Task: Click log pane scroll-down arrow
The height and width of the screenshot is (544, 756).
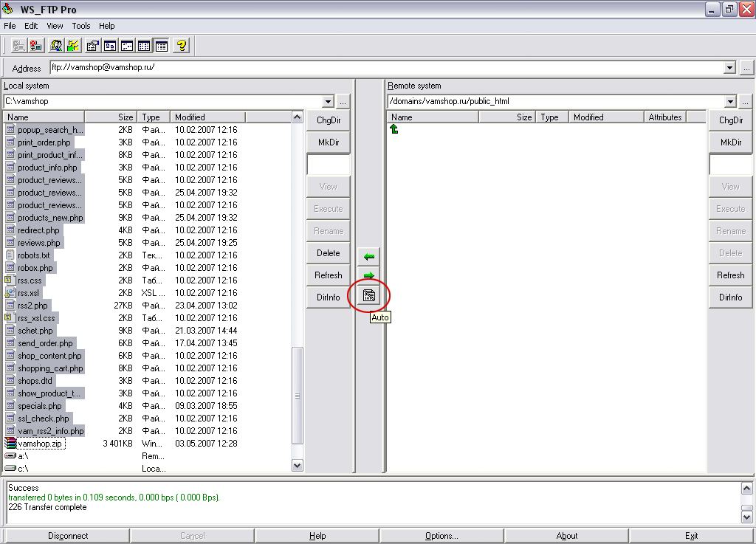Action: pyautogui.click(x=746, y=517)
